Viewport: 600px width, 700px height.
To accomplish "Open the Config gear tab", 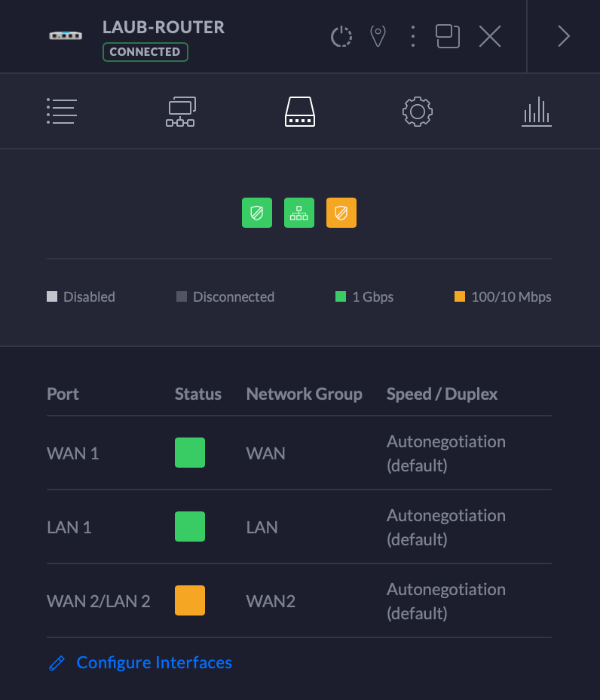I will 417,112.
